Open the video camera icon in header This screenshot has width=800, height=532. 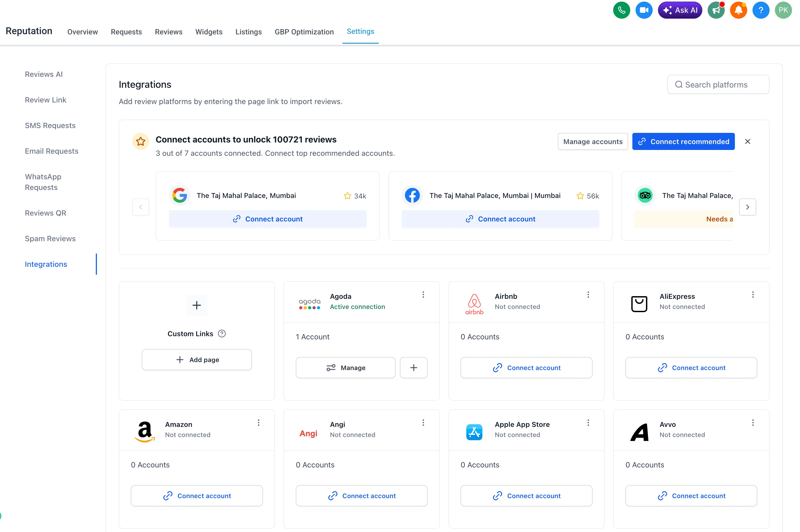pos(644,10)
